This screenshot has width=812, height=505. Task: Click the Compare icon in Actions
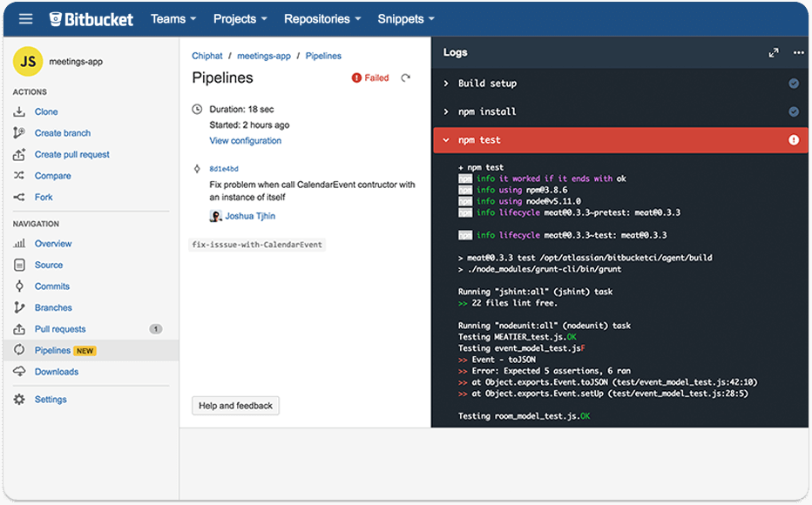[19, 176]
